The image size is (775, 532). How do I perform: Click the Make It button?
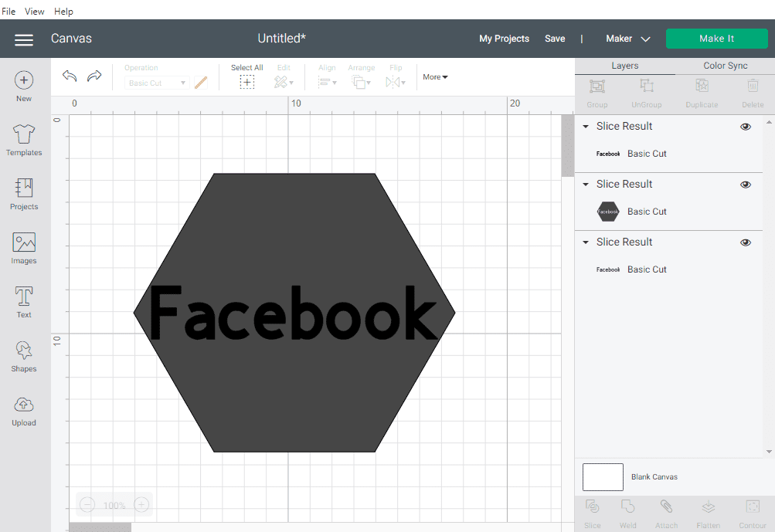tap(717, 39)
